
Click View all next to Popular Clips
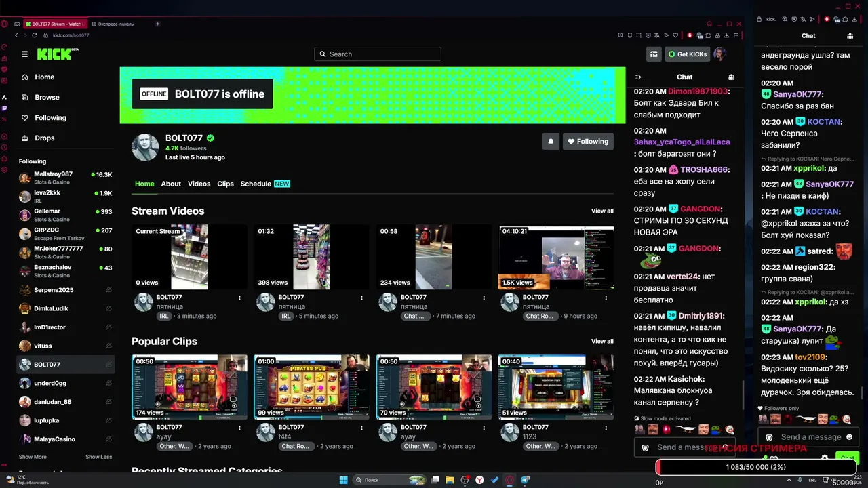(x=602, y=342)
